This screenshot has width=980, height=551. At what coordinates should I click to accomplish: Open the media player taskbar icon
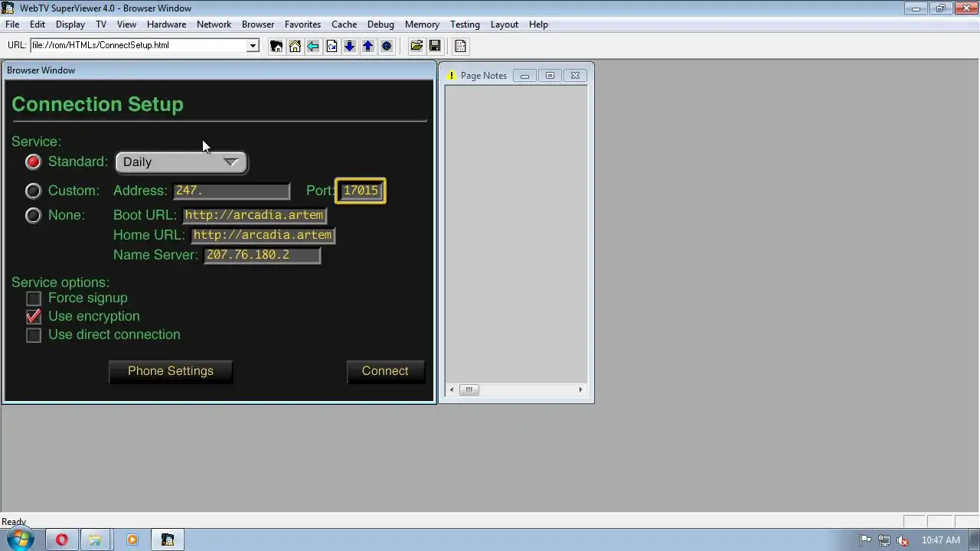click(132, 540)
